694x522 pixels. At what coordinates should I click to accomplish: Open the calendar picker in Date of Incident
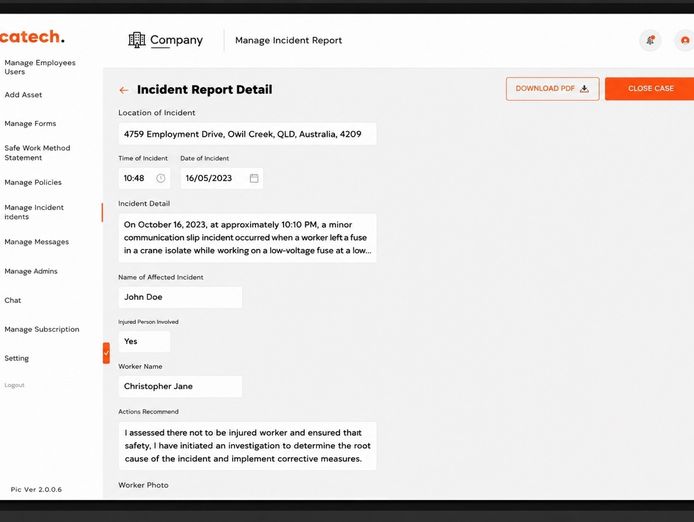tap(254, 178)
